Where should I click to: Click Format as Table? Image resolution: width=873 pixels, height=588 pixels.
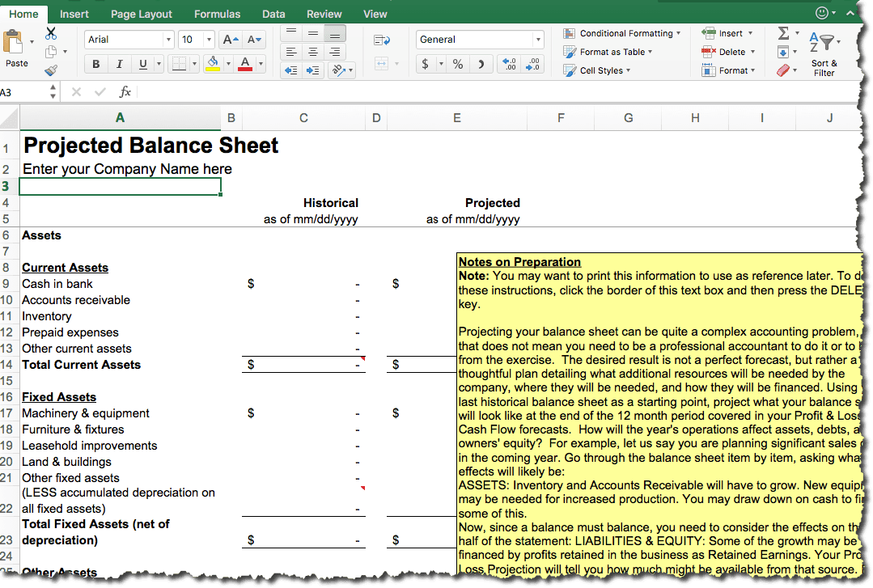[x=607, y=52]
